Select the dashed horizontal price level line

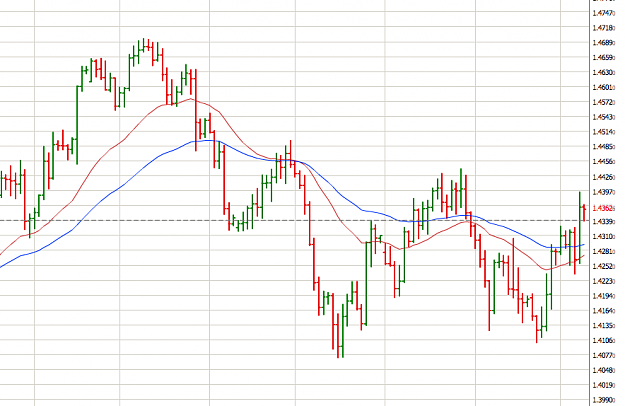tap(294, 220)
